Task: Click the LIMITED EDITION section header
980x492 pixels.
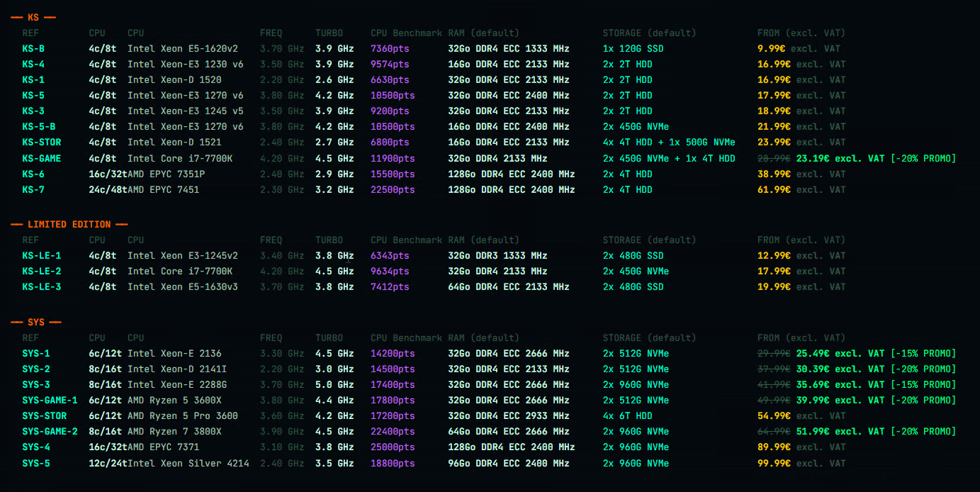Action: click(69, 225)
